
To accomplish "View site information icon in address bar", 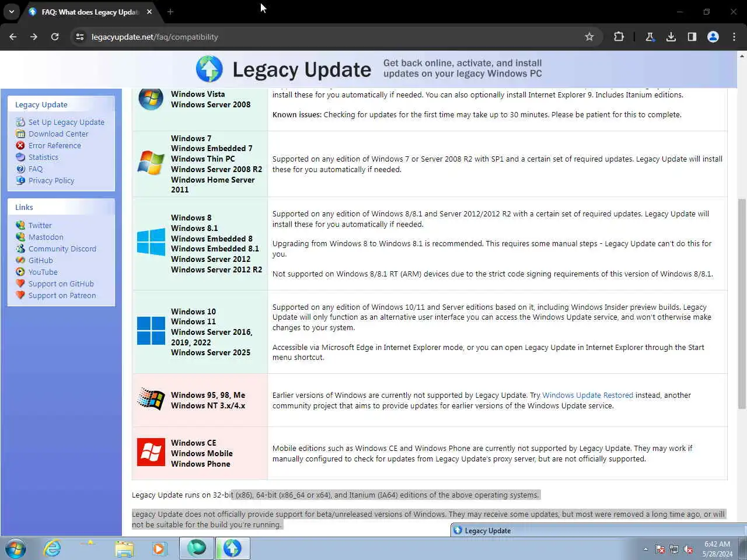I will coord(80,37).
